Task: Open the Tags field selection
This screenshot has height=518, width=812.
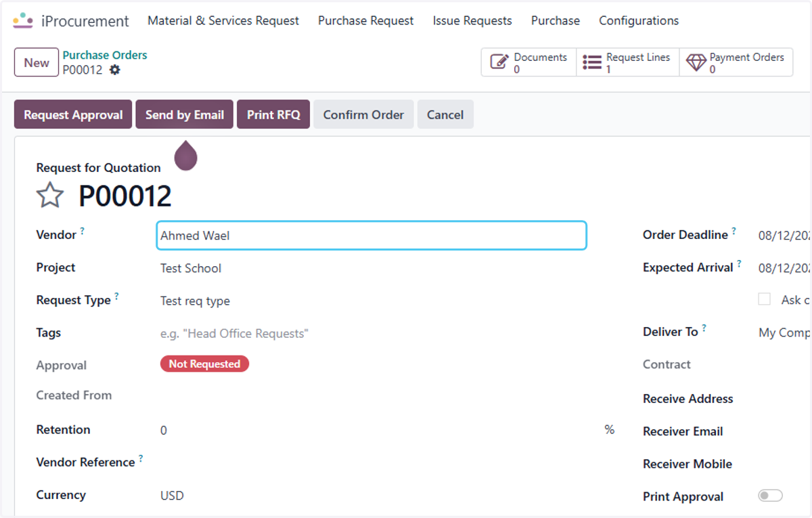Action: pyautogui.click(x=371, y=334)
